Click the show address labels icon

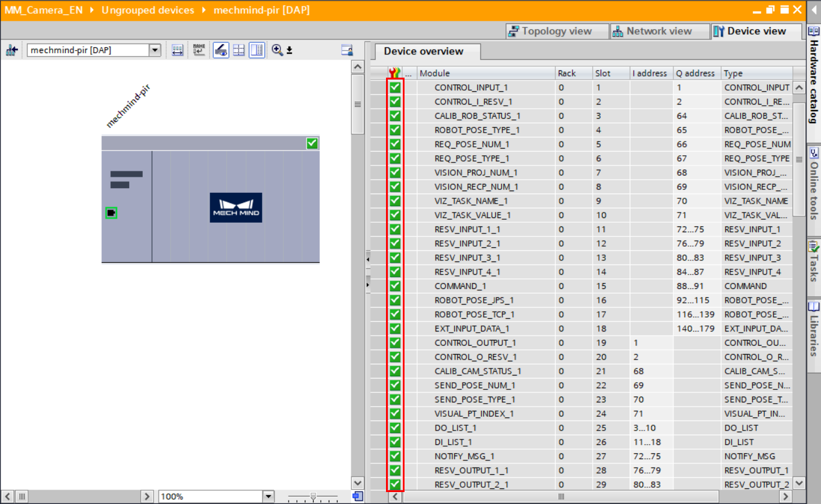pos(177,50)
